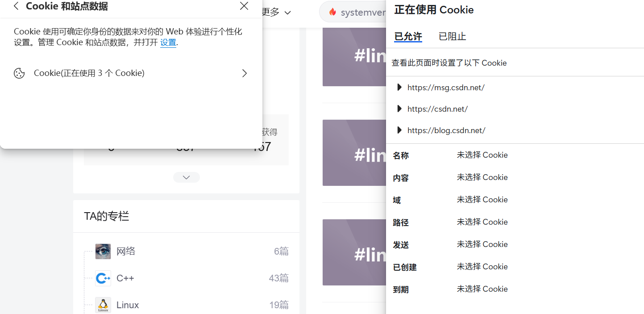
Task: Switch to the 已阻止 tab
Action: pos(452,37)
